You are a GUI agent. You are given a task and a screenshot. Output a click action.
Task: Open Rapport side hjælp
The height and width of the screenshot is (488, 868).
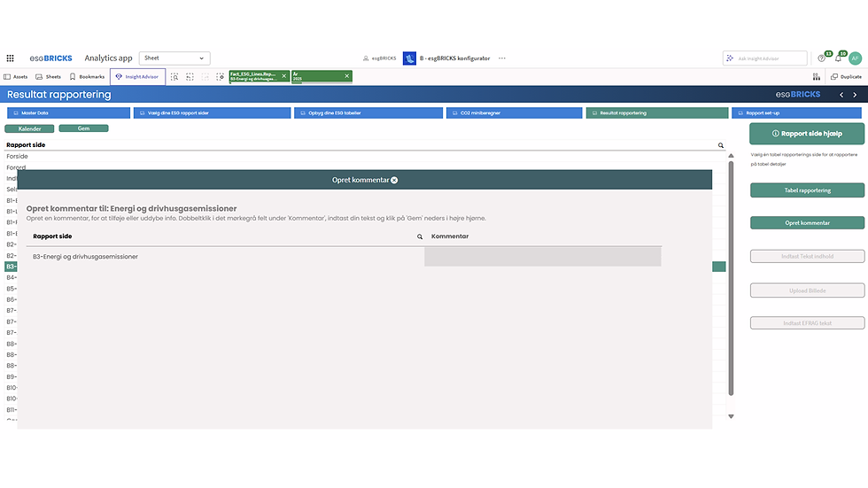coord(807,134)
